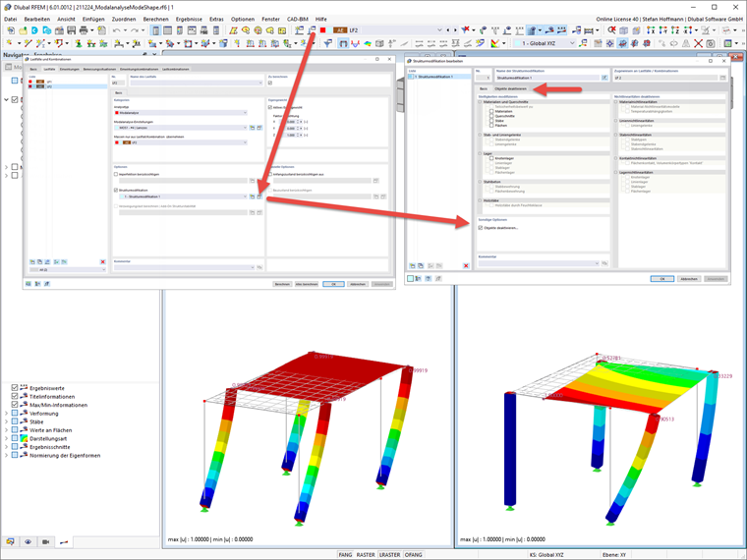
Task: Click red delete X in Strukturmodifikation list
Action: pos(466,265)
